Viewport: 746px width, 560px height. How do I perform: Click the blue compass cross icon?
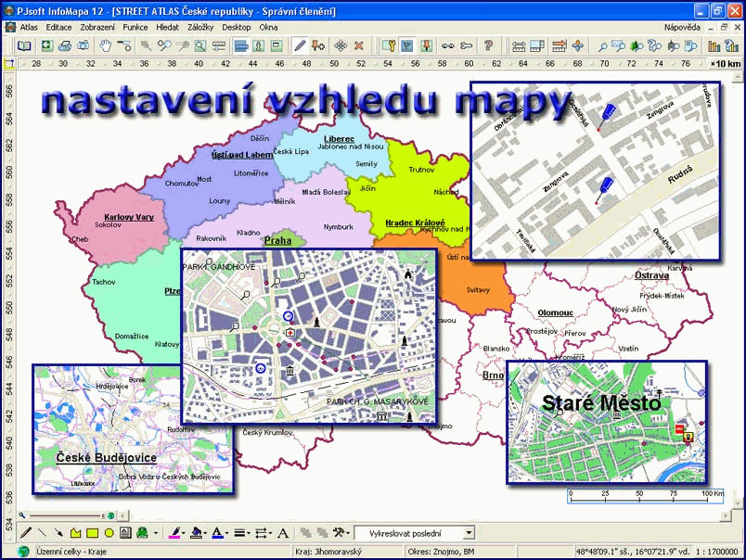pyautogui.click(x=577, y=46)
